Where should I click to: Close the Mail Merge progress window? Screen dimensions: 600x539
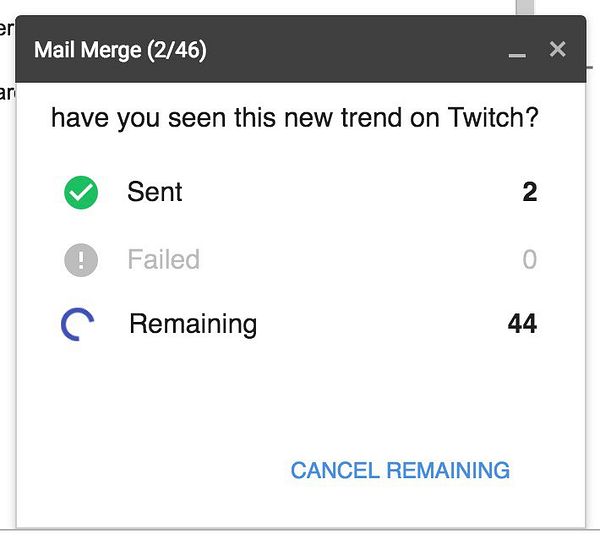coord(558,49)
